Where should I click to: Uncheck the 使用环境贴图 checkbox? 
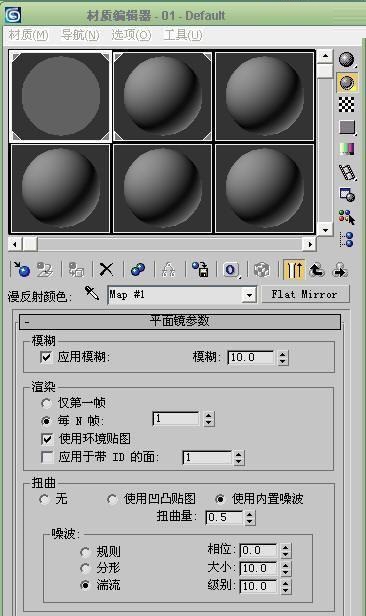(47, 439)
